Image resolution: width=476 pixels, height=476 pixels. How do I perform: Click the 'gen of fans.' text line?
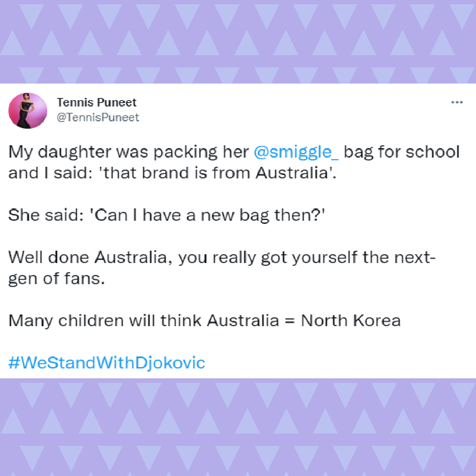click(57, 279)
